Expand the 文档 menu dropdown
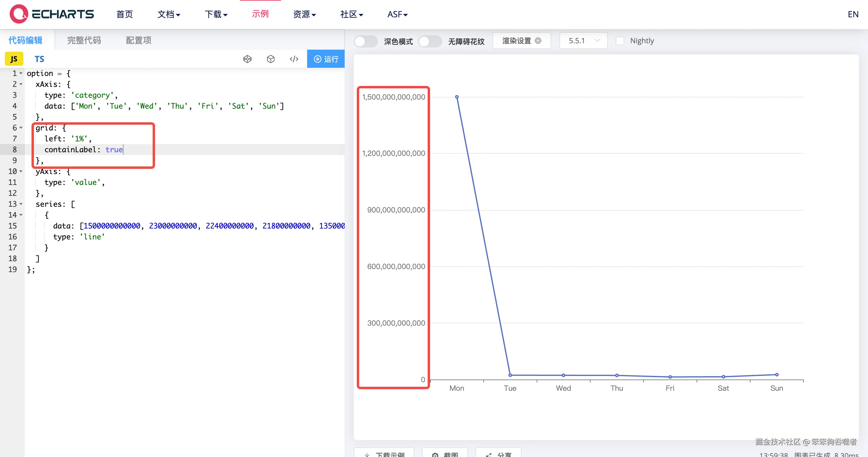The height and width of the screenshot is (457, 868). [169, 14]
